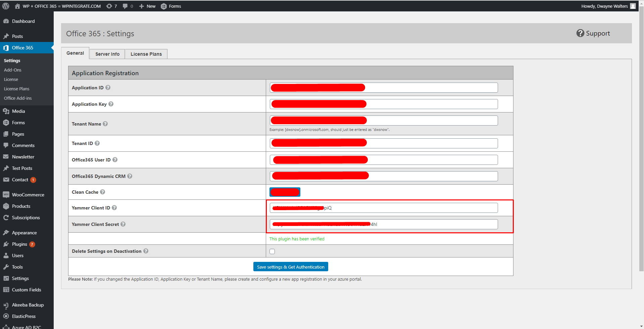Toggle Delete Settings on Deactivation checkbox
Viewport: 644px width, 329px height.
click(x=272, y=251)
